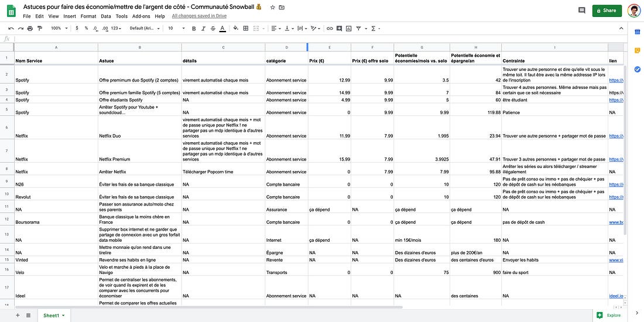Click the green Share button

tap(607, 11)
